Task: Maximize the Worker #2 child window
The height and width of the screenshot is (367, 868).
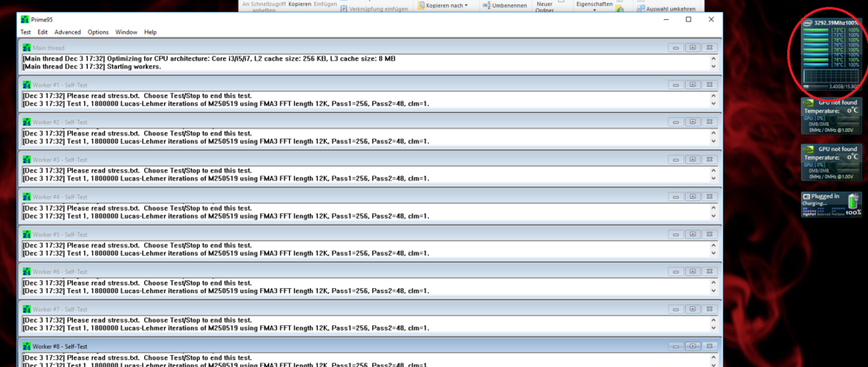Action: point(692,122)
